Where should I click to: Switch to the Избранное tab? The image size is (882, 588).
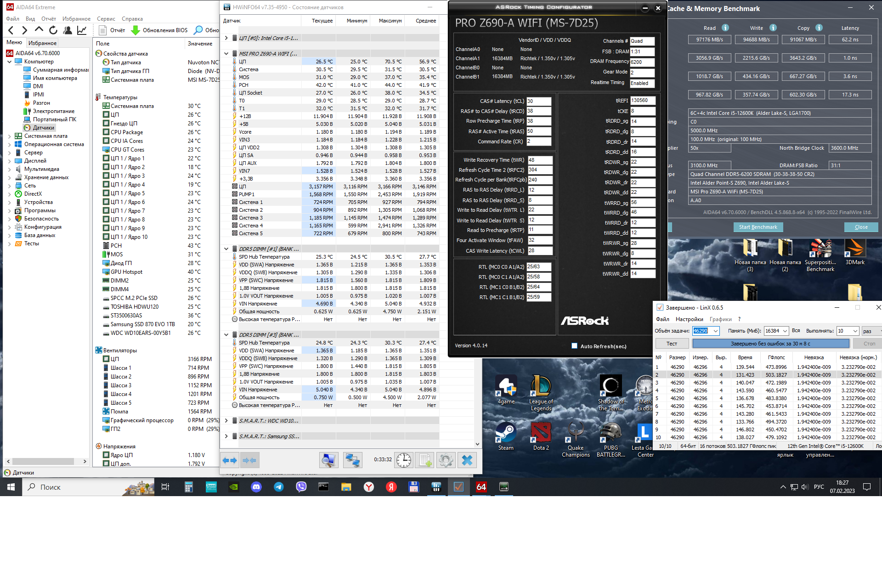coord(42,43)
